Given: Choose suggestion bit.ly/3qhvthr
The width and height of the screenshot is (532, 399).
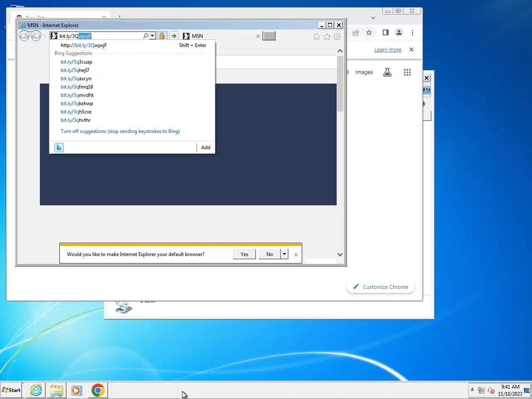Looking at the screenshot, I should tap(76, 120).
